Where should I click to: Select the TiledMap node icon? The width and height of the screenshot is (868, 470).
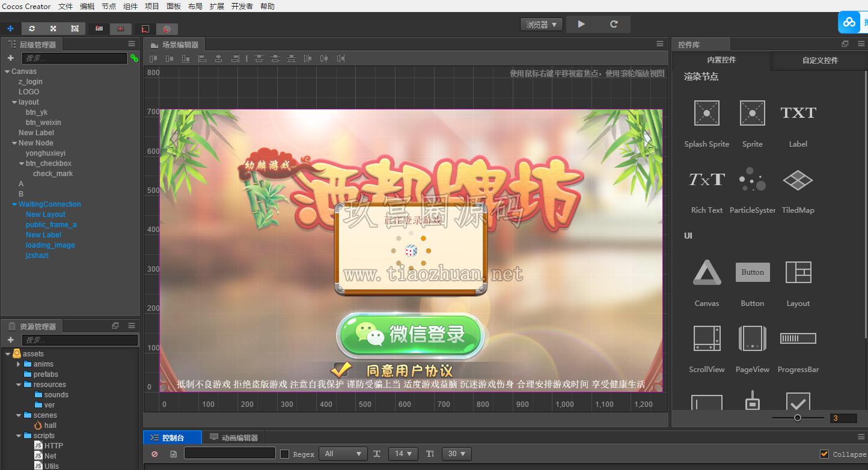coord(798,180)
